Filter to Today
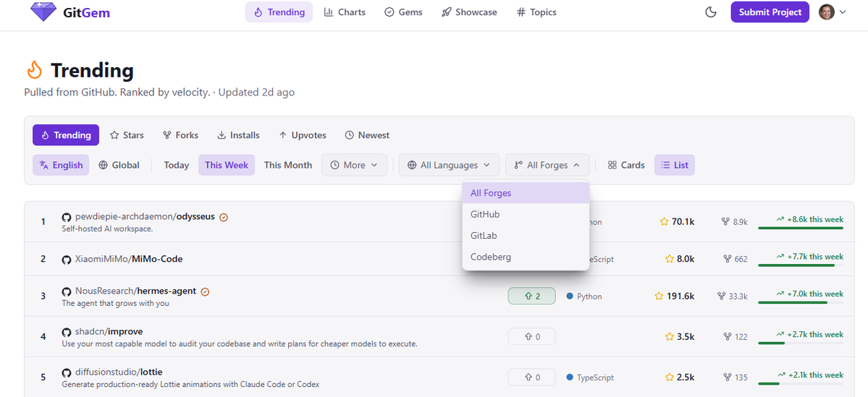Viewport: 868px width, 397px height. [x=176, y=165]
